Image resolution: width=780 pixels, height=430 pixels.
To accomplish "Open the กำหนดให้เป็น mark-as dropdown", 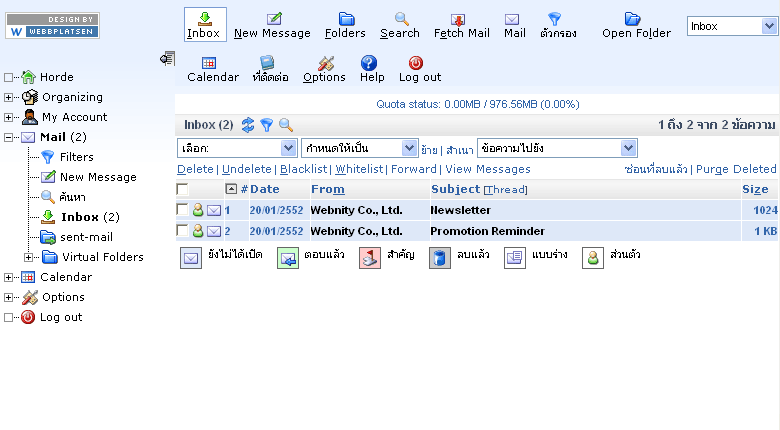I will click(359, 148).
